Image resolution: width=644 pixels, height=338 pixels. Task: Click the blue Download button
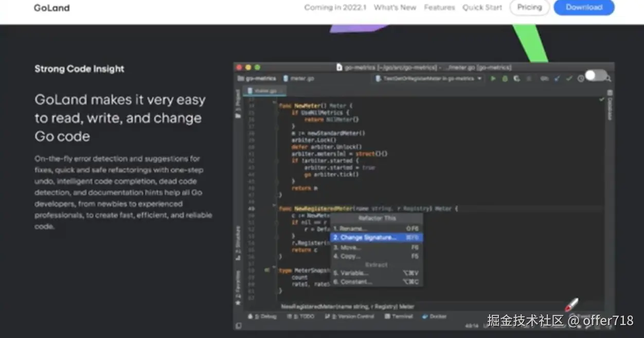584,7
